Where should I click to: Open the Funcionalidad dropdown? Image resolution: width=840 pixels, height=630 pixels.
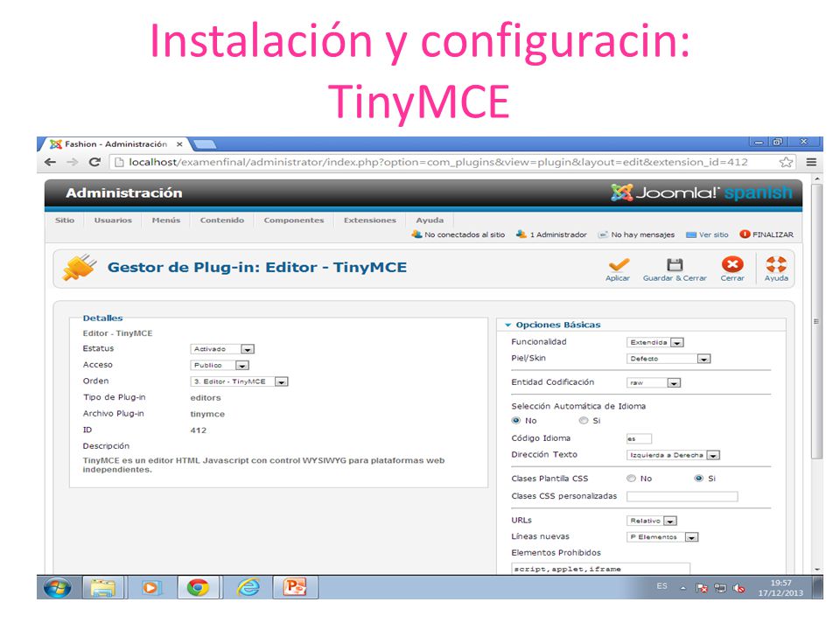coord(655,342)
